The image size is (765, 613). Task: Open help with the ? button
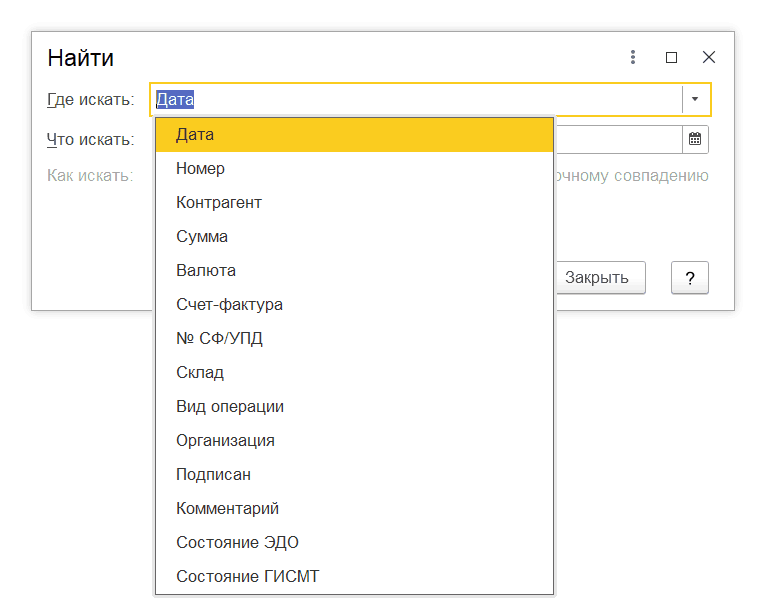click(x=689, y=277)
